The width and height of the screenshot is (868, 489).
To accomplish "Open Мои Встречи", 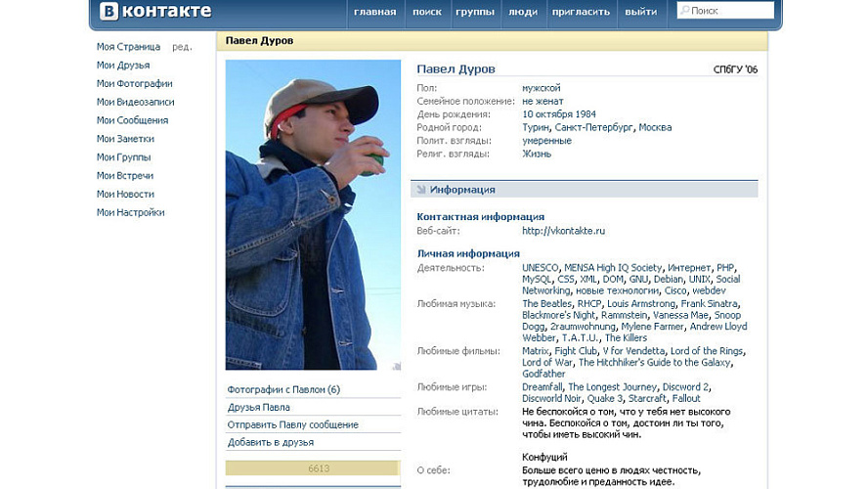I will tap(125, 176).
